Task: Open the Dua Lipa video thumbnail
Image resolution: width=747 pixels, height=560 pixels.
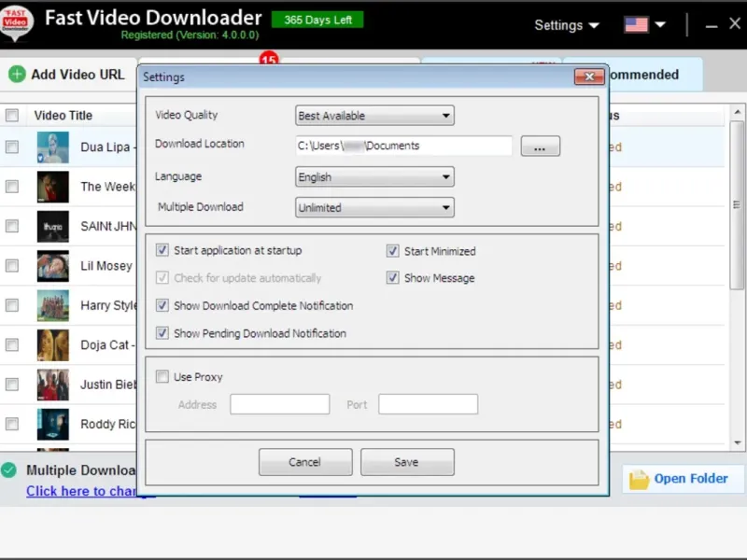Action: pos(53,147)
